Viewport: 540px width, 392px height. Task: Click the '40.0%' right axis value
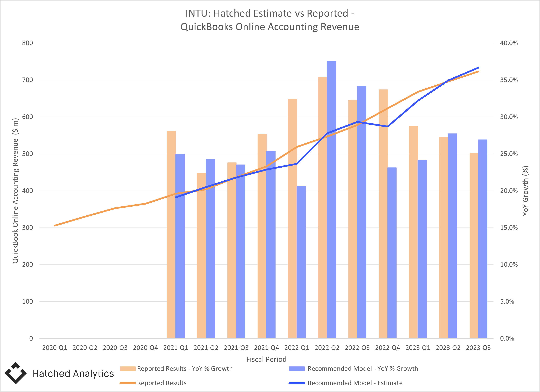pos(509,43)
